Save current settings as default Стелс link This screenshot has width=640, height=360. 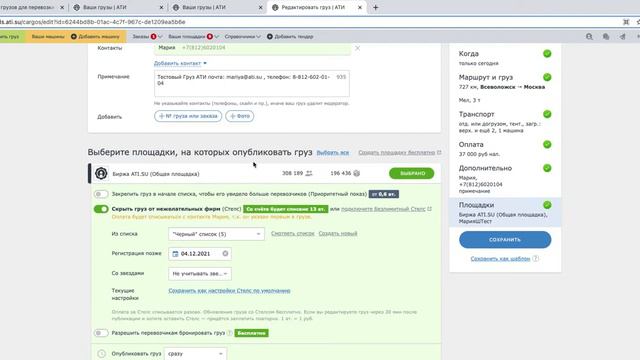click(229, 291)
